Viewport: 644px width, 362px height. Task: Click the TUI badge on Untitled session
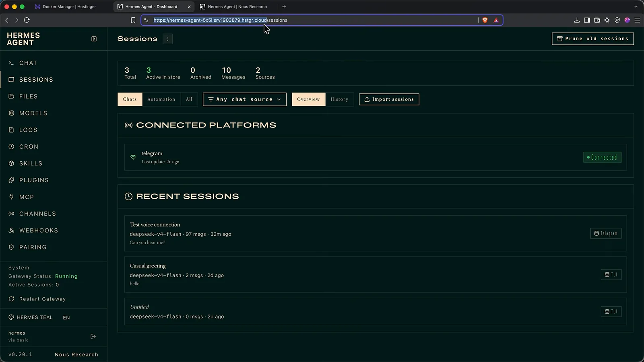(611, 312)
